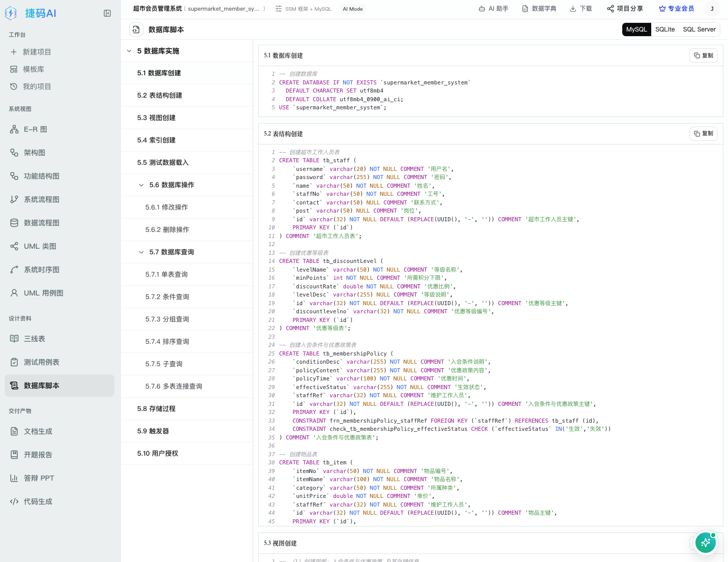
Task: Open 数据流程图 view
Action: [x=59, y=223]
